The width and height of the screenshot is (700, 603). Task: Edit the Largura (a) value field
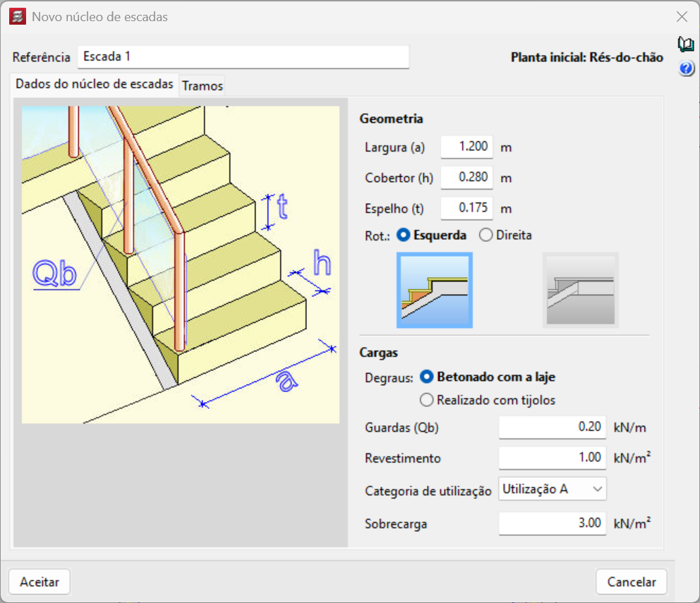point(467,147)
